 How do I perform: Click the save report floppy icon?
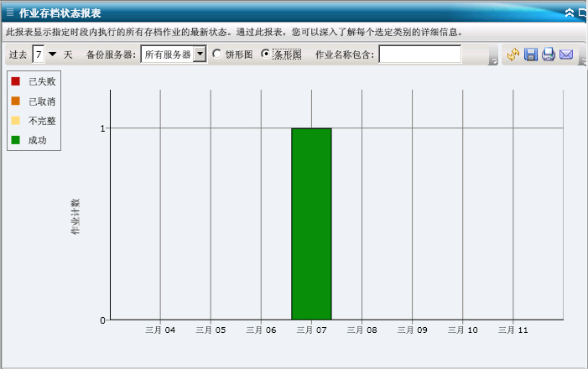[531, 55]
